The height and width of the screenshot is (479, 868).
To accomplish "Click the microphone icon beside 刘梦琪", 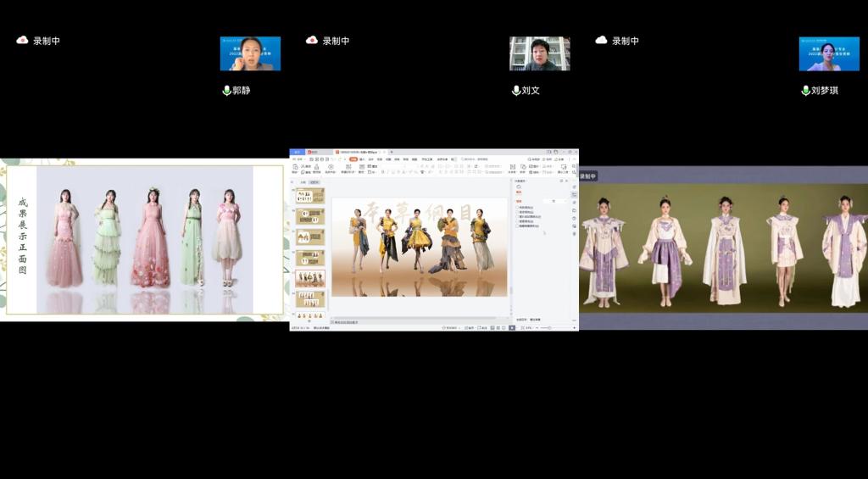I will coord(806,91).
